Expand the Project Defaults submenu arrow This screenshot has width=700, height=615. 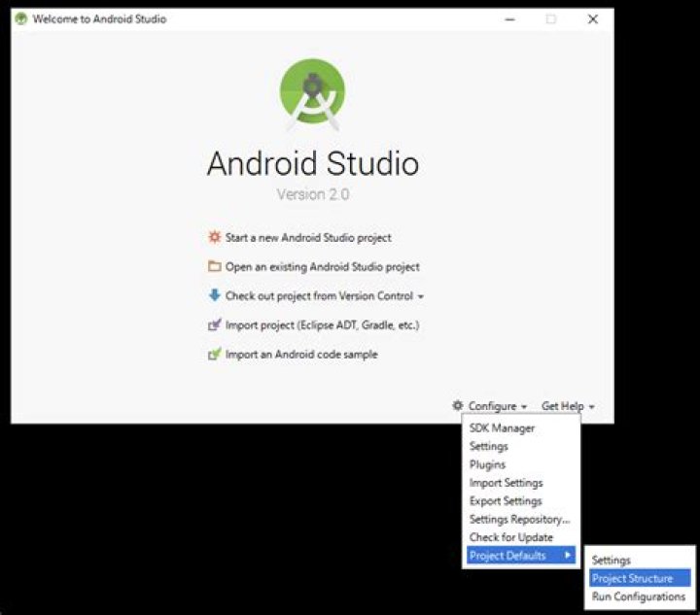click(568, 556)
